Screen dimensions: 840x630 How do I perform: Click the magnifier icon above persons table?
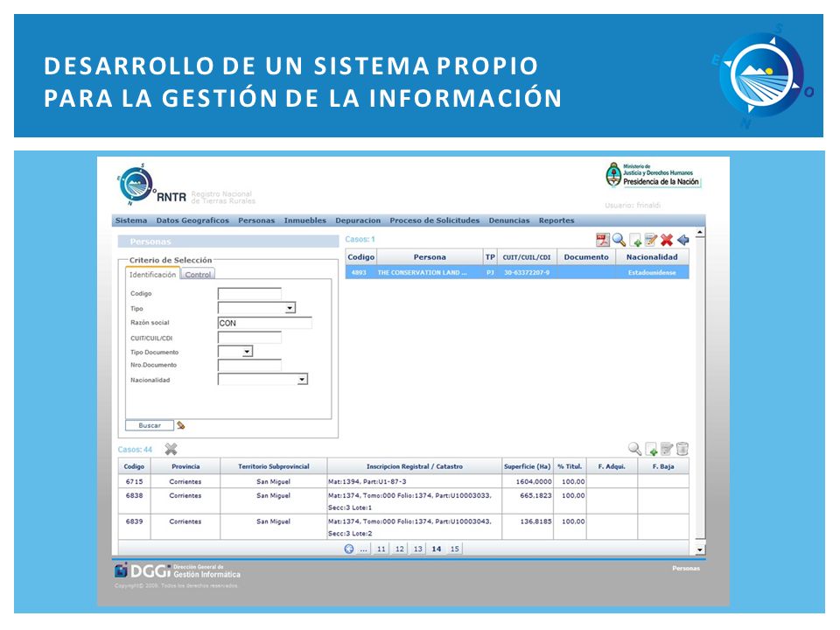click(x=619, y=240)
